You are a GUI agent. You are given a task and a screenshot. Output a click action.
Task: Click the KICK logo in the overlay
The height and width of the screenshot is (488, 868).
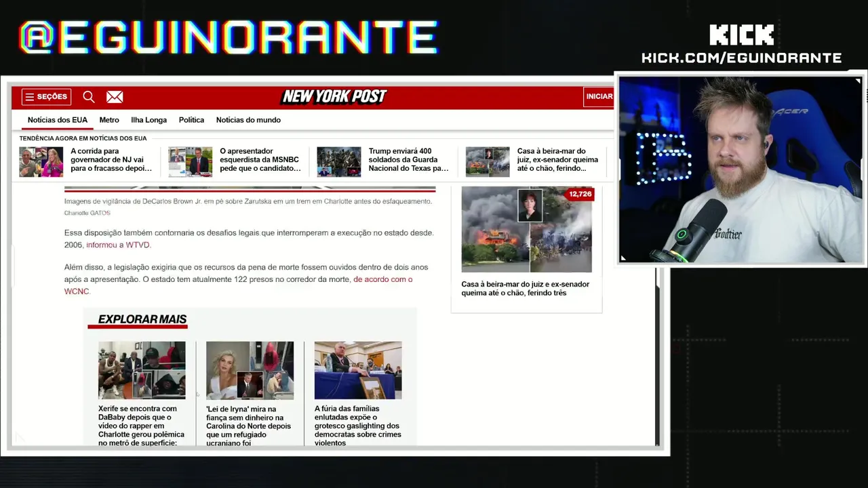(742, 35)
